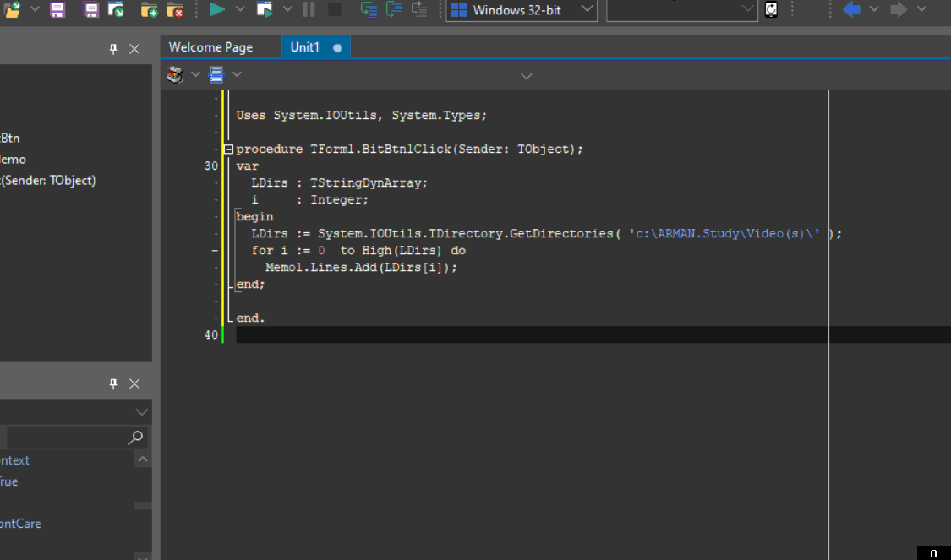Click the final 'end.' line
Image resolution: width=951 pixels, height=560 pixels.
tap(250, 318)
